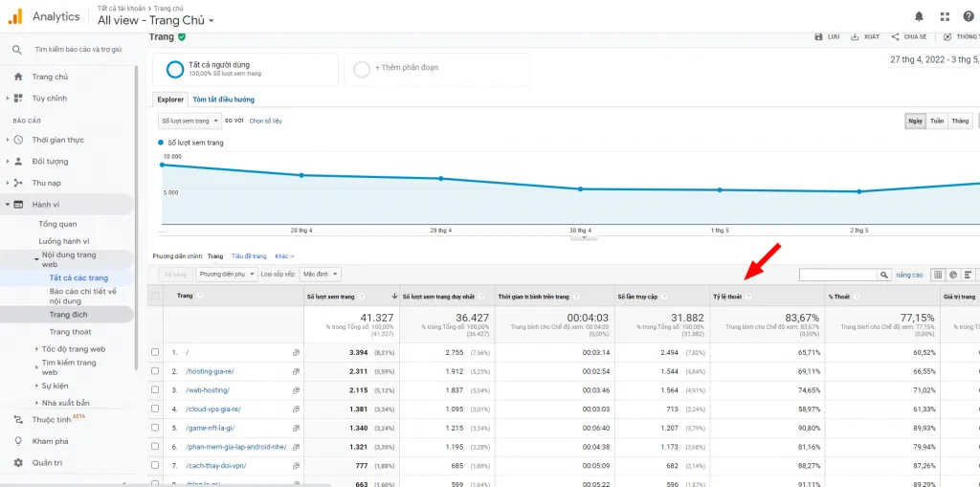Open page link icon for /hosting-gia-re/
The height and width of the screenshot is (487, 980).
pos(297,371)
